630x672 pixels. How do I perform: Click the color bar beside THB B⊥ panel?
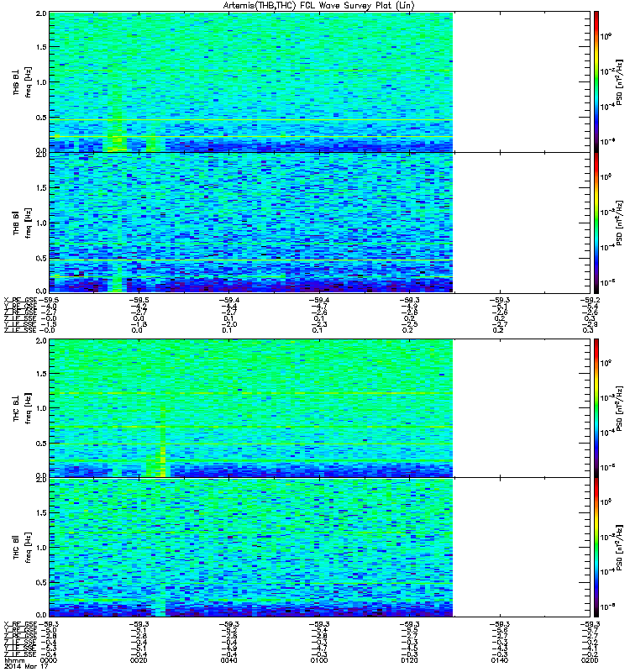point(596,81)
